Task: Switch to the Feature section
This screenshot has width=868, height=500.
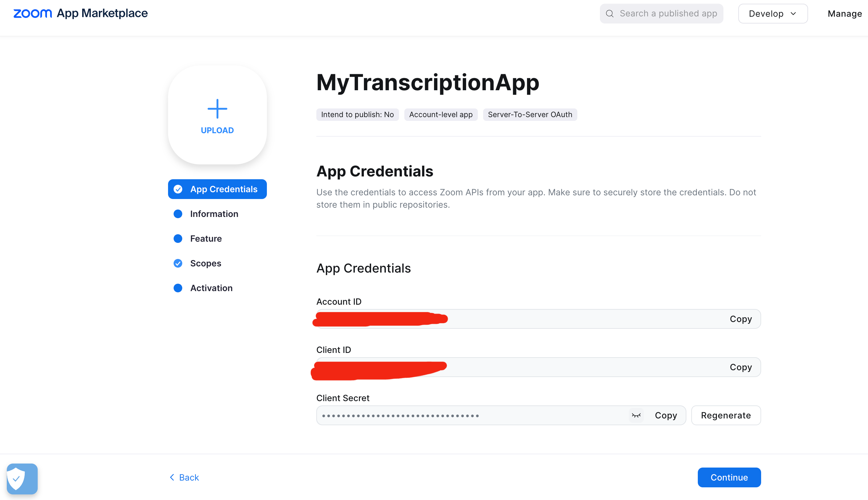Action: 206,239
